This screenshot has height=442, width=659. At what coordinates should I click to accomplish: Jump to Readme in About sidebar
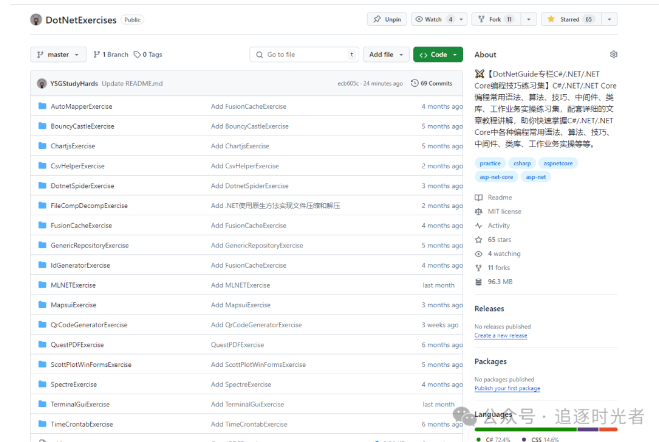click(500, 197)
